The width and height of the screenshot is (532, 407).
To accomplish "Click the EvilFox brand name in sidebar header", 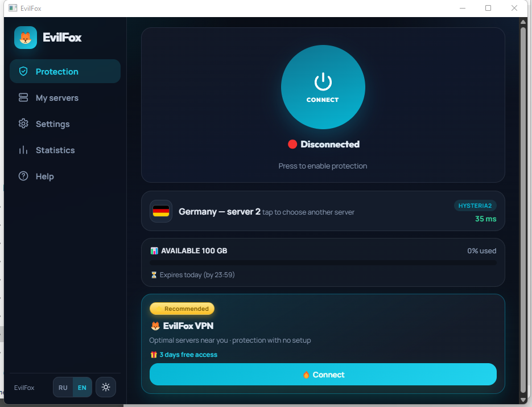I will 62,38.
